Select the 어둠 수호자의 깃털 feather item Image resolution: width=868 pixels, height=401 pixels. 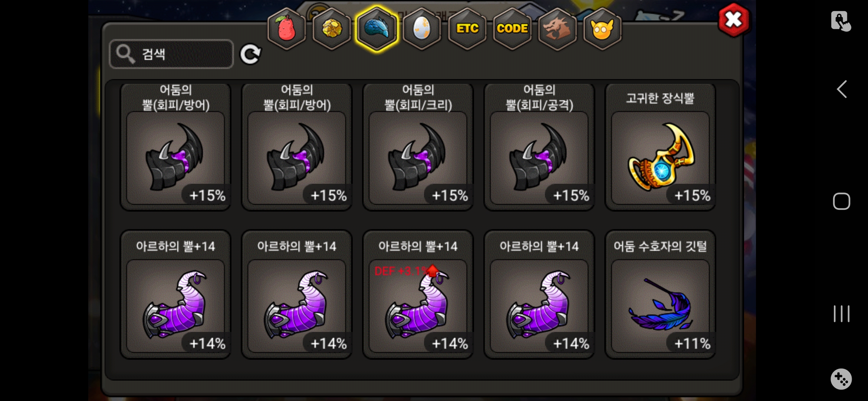point(660,294)
